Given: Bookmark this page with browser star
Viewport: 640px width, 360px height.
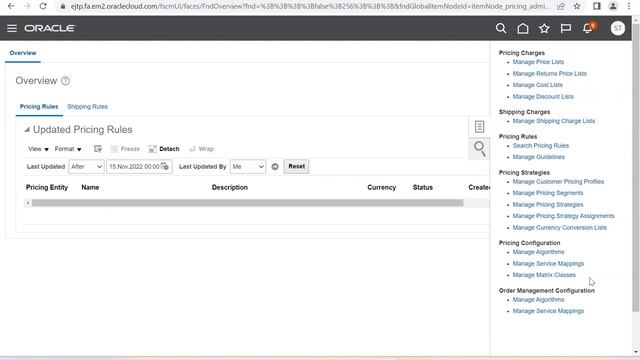Looking at the screenshot, I should [x=577, y=6].
